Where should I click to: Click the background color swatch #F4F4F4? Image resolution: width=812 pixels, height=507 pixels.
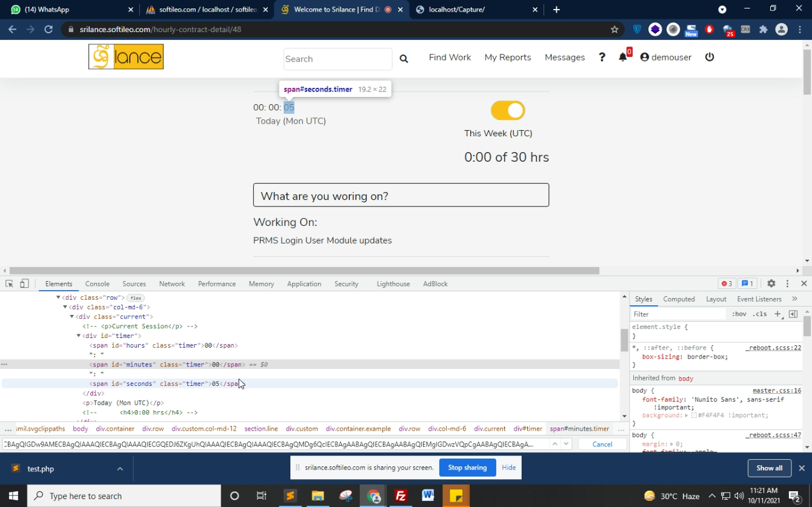tap(694, 416)
